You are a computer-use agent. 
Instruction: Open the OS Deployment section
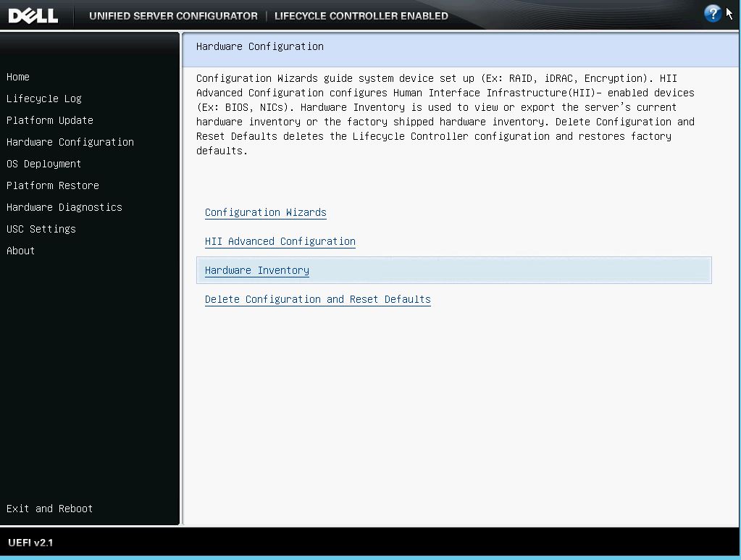(43, 164)
